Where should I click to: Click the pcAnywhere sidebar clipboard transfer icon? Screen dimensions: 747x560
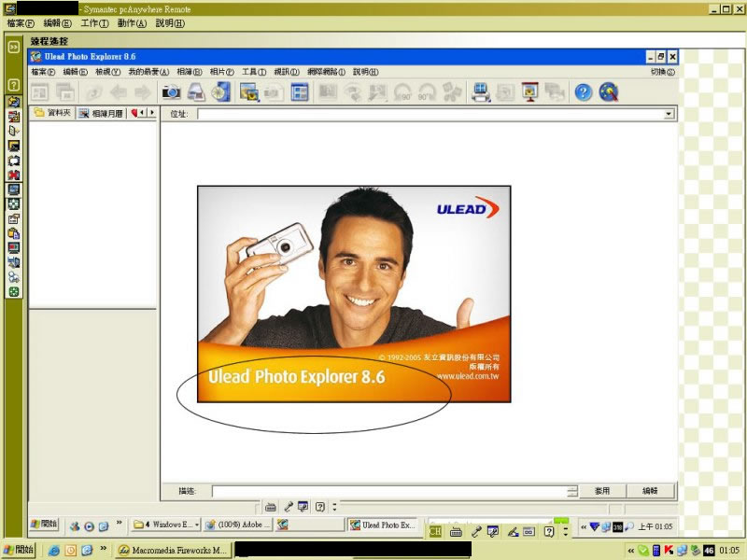click(x=14, y=233)
